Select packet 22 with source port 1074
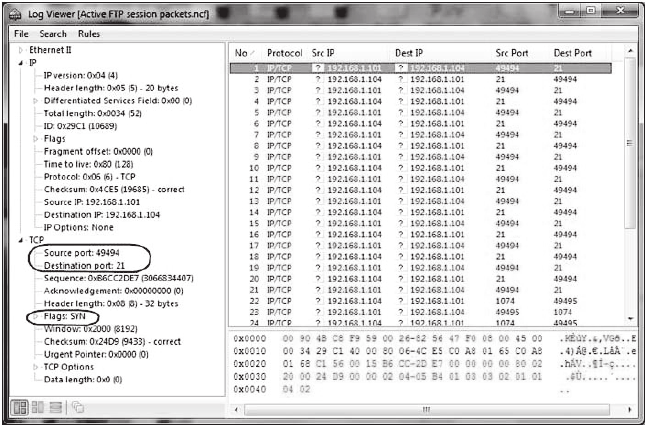 [x=421, y=301]
